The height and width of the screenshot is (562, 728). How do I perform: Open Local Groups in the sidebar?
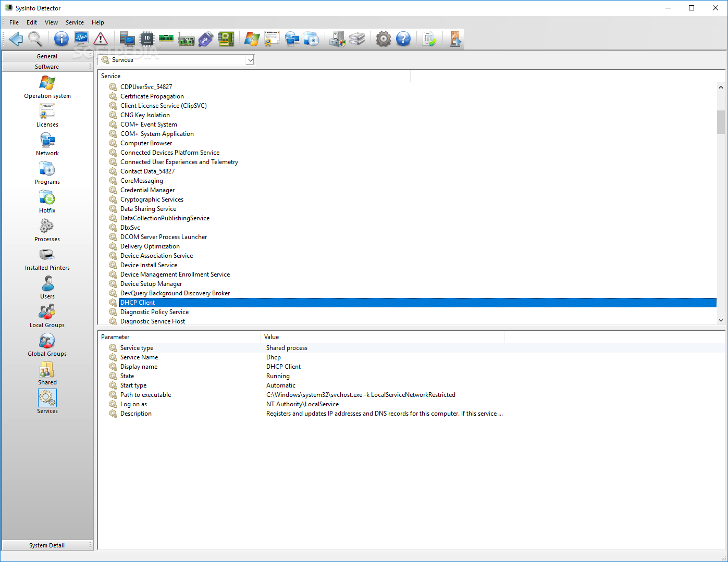47,316
